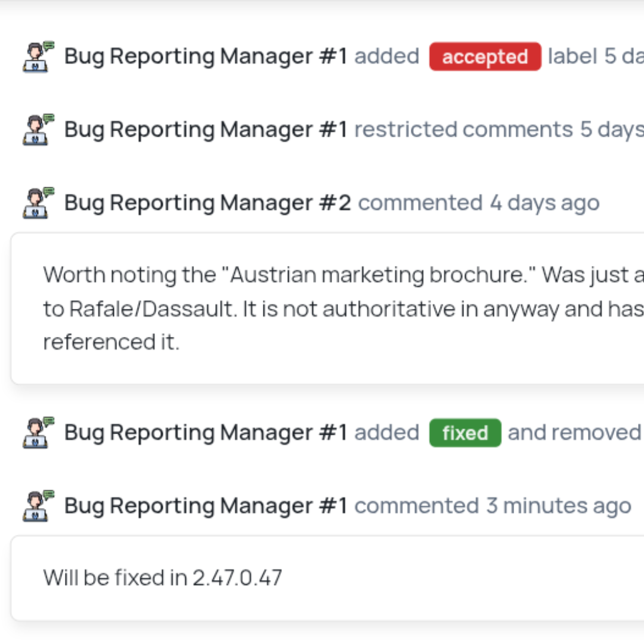Click the "referenced it." line in the comment
Image resolution: width=644 pixels, height=644 pixels.
click(111, 342)
